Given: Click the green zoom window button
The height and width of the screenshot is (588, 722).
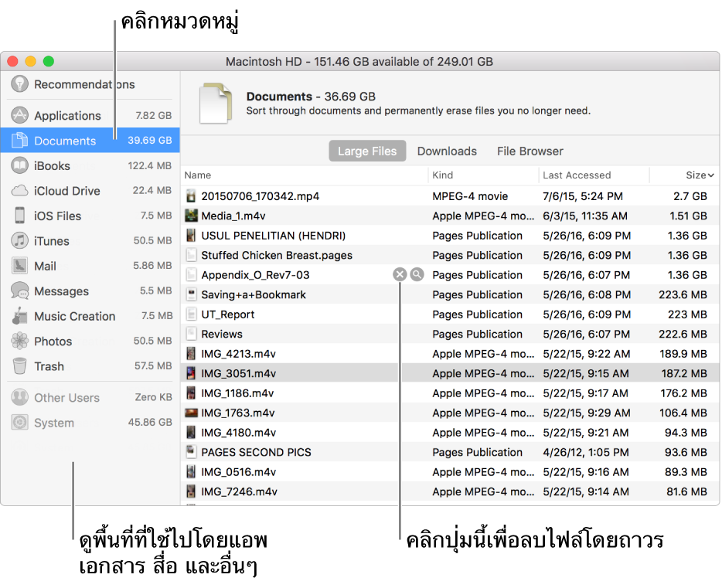Looking at the screenshot, I should click(49, 61).
